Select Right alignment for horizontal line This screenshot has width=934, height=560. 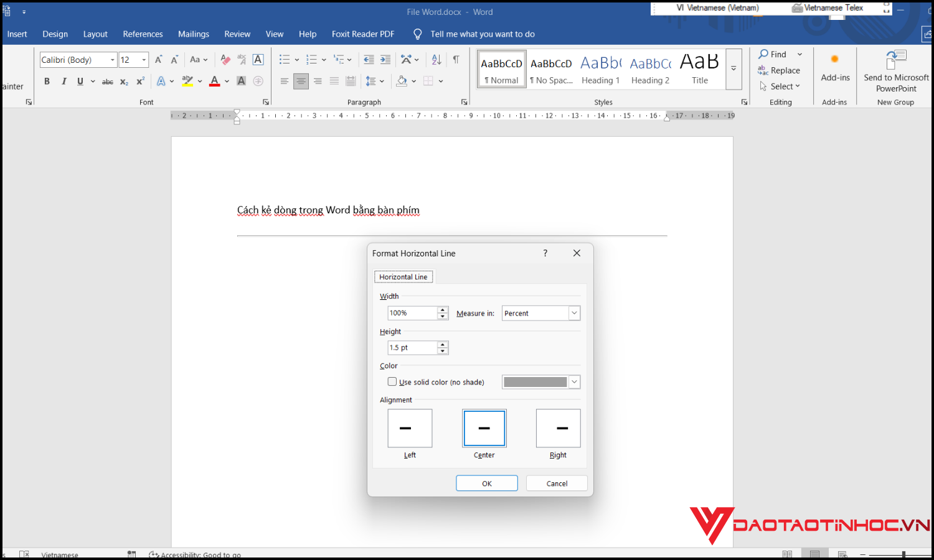click(x=558, y=428)
